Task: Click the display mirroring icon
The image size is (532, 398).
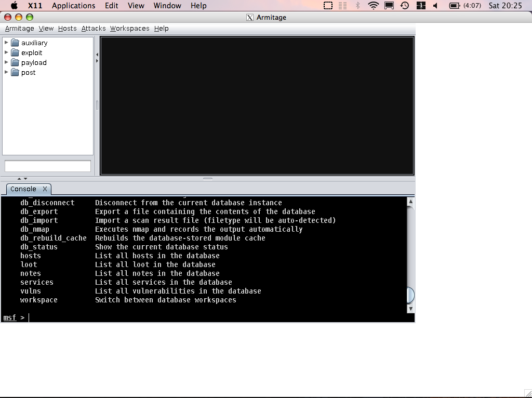Action: 389,5
